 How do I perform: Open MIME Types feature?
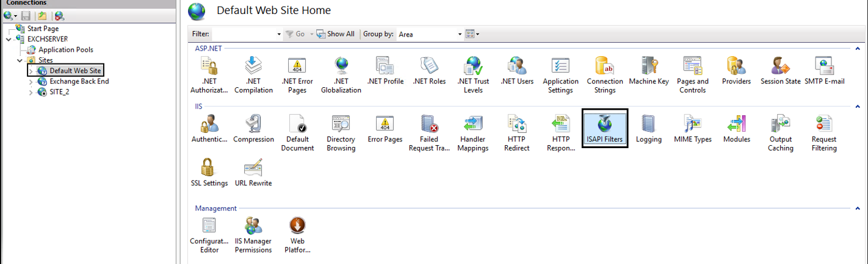click(693, 129)
